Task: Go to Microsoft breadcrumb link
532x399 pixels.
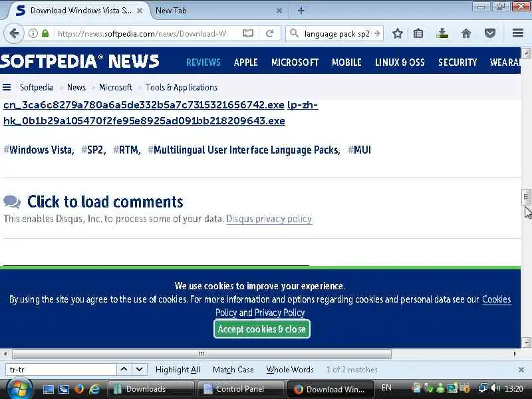Action: pyautogui.click(x=116, y=88)
